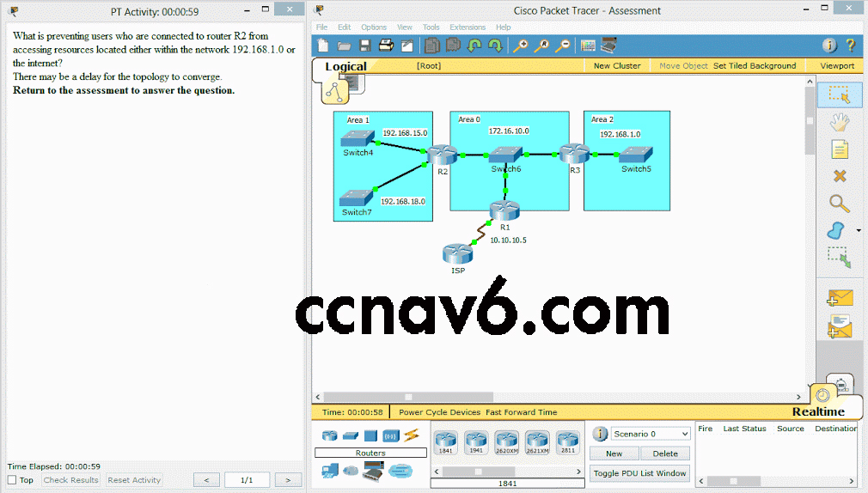Pick the 2621XM router model

(537, 442)
